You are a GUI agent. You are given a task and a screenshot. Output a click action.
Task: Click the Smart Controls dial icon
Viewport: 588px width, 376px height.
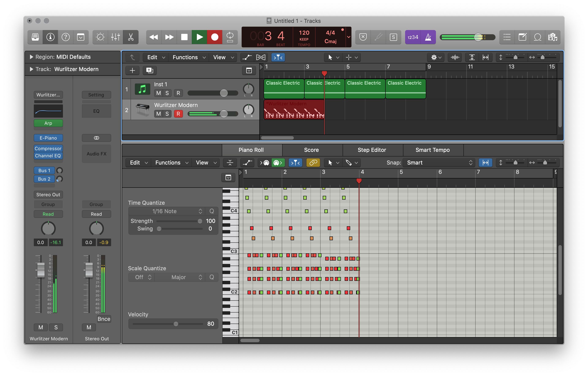pyautogui.click(x=100, y=37)
